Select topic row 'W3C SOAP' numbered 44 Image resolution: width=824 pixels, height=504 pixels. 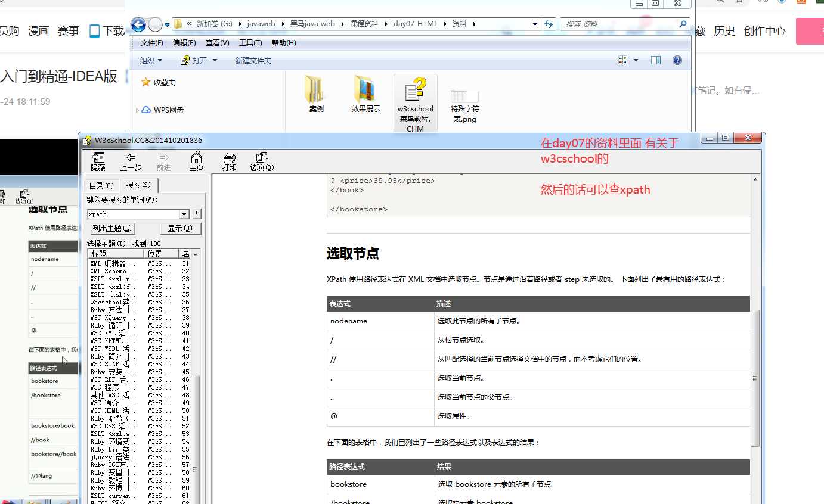pos(140,364)
